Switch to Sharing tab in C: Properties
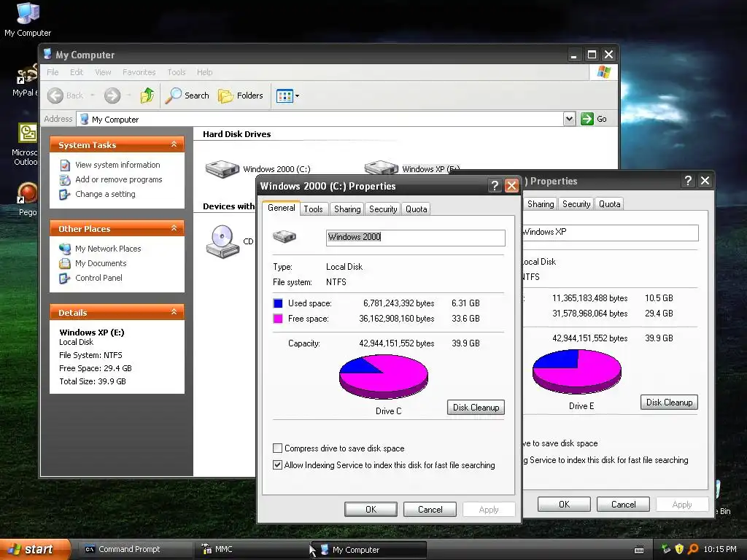Image resolution: width=747 pixels, height=560 pixels. tap(347, 209)
